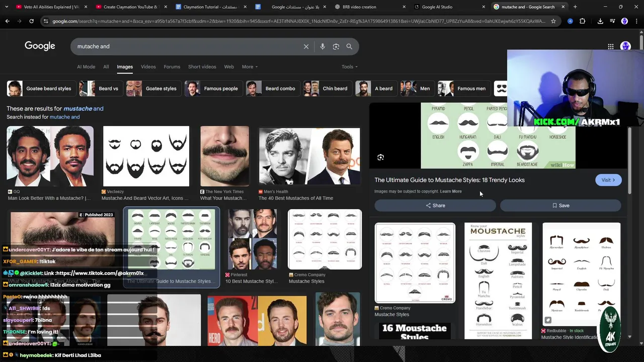This screenshot has height=362, width=644.
Task: Filter by Beard vs chip
Action: click(101, 88)
